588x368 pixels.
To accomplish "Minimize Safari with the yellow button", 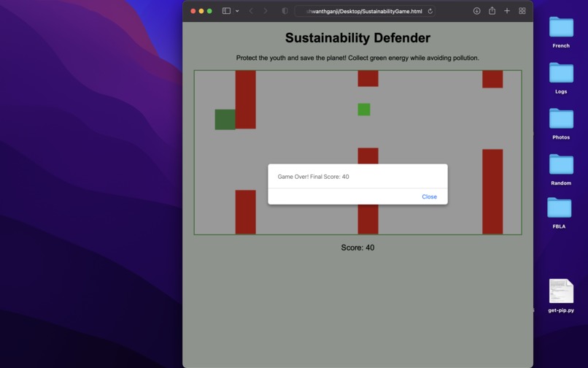I will click(x=201, y=11).
